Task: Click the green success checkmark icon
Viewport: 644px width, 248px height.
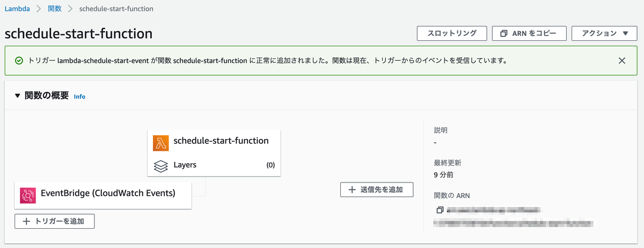Action: (19, 61)
